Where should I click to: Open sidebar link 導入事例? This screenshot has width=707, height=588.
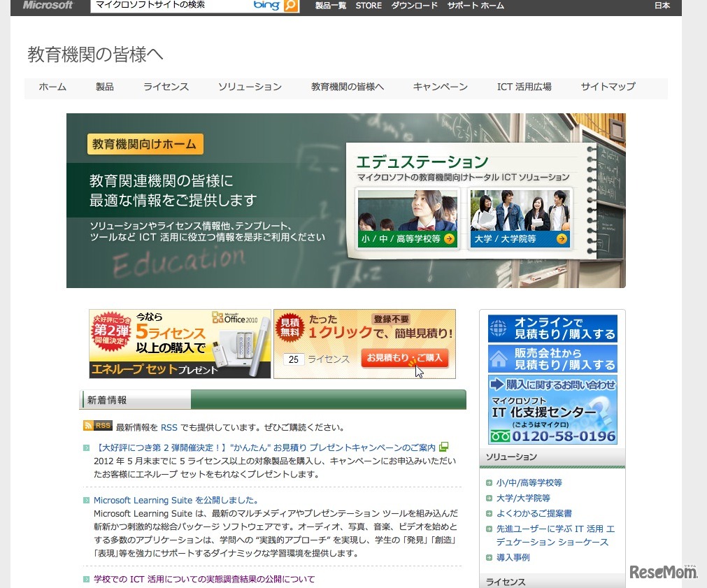tap(513, 558)
